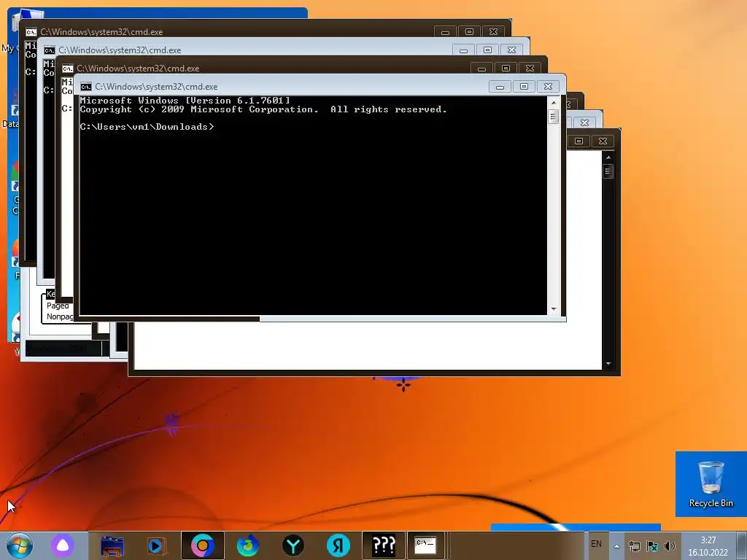Click the front window's title text 'C:\Windows\system32\cmd.exe'

(156, 87)
